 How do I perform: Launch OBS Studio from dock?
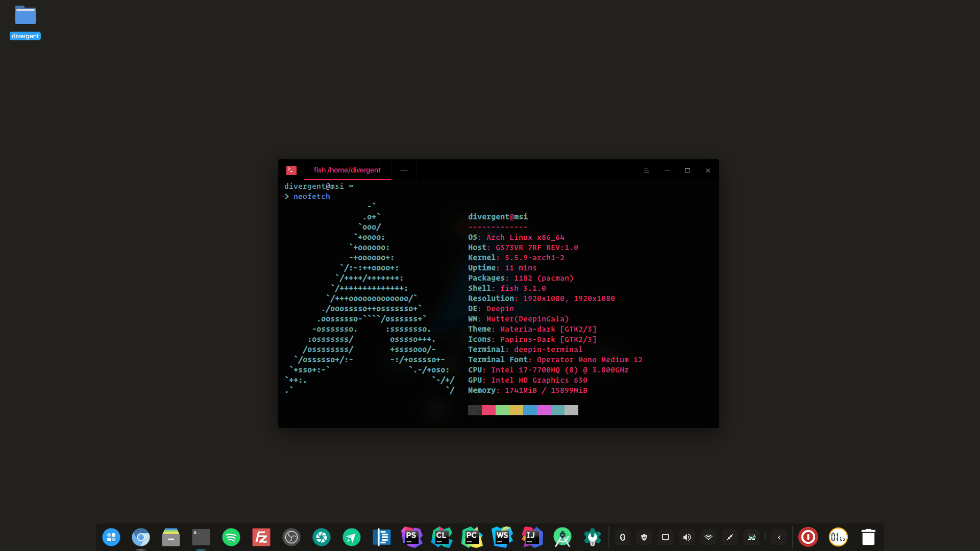[x=291, y=537]
